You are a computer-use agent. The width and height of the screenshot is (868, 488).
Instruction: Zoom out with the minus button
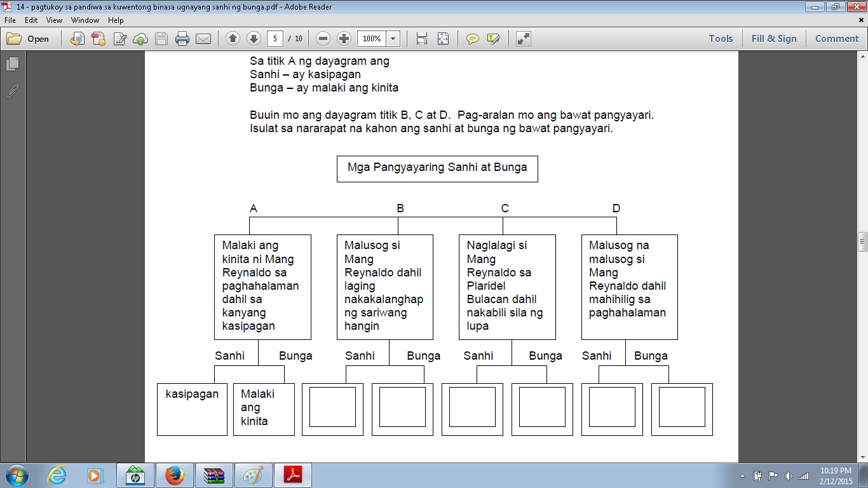[x=323, y=39]
